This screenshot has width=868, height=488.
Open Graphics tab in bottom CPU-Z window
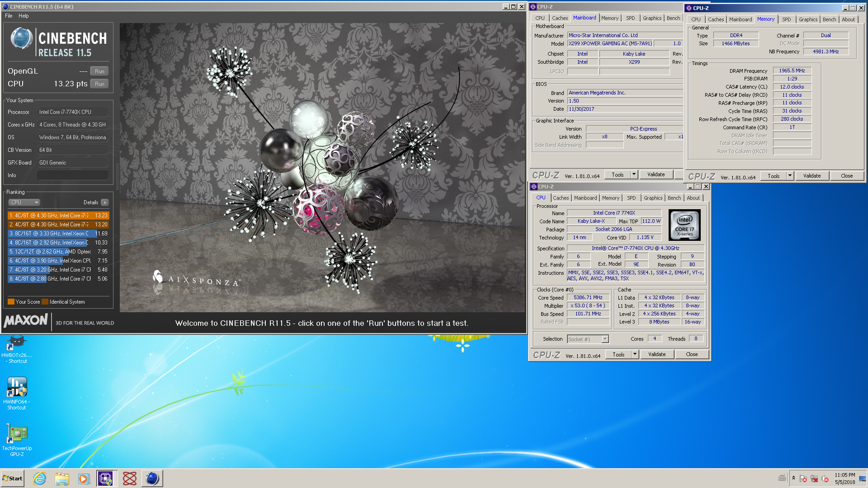(x=653, y=198)
